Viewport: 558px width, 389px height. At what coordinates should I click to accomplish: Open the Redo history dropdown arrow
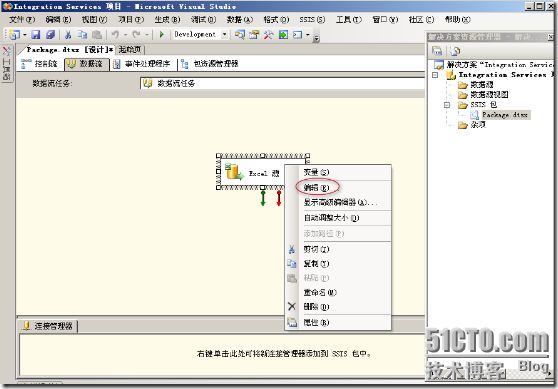pyautogui.click(x=146, y=35)
